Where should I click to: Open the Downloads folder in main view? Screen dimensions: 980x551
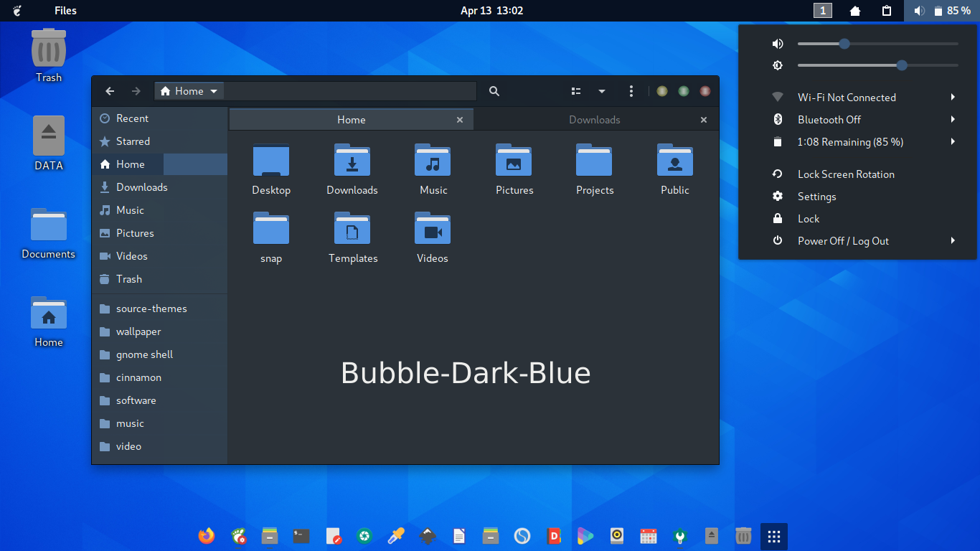[352, 160]
